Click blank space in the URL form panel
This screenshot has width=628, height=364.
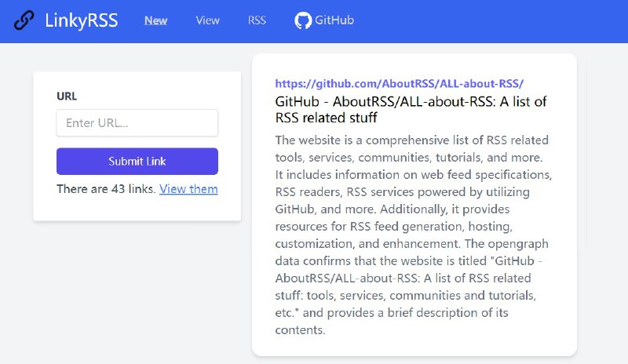point(137,209)
